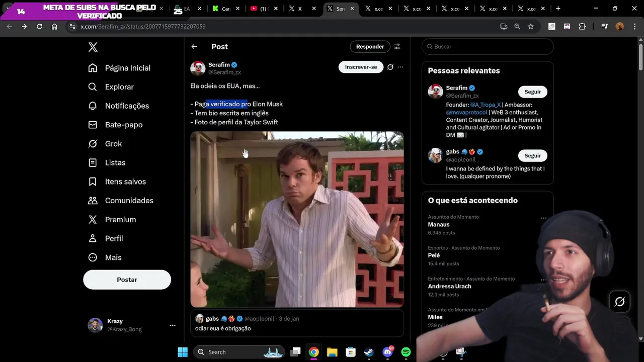Image resolution: width=644 pixels, height=362 pixels.
Task: Open the Notificações bell icon
Action: [93, 106]
